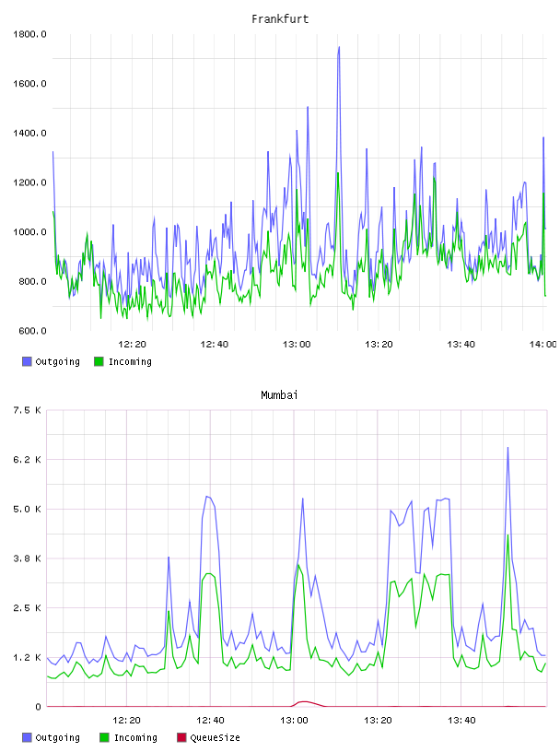Click the 2.5 K y-axis label in Mumbai chart
This screenshot has width=560, height=752.
click(x=27, y=607)
